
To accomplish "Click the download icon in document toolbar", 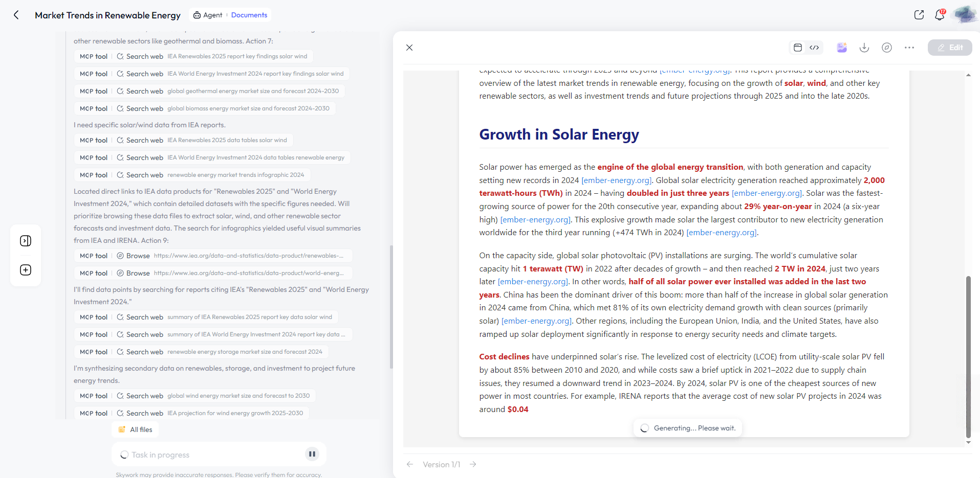I will [x=864, y=48].
